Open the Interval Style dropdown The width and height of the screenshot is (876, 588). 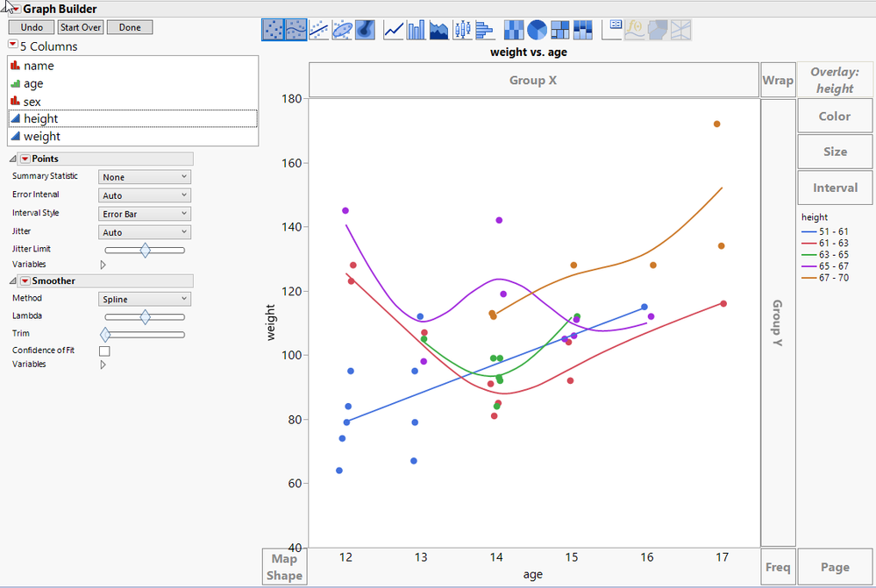(145, 214)
